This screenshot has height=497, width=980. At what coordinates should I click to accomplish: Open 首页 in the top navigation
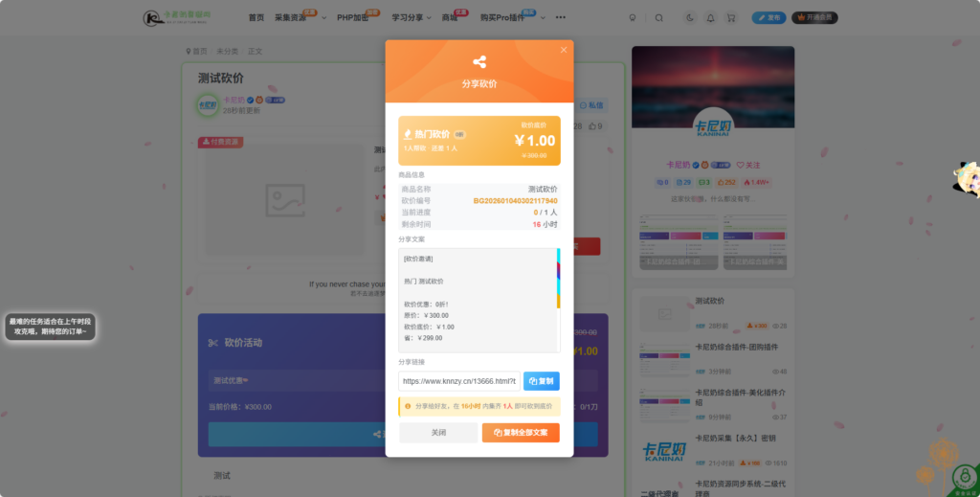click(256, 17)
